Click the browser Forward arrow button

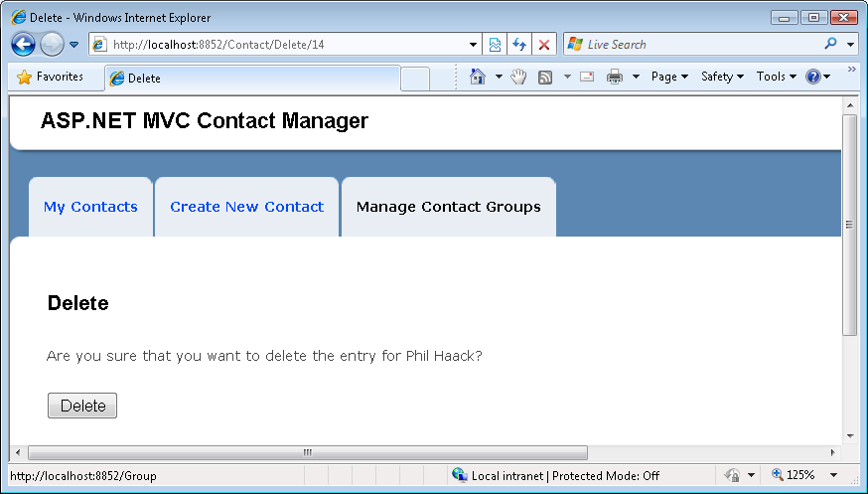52,45
